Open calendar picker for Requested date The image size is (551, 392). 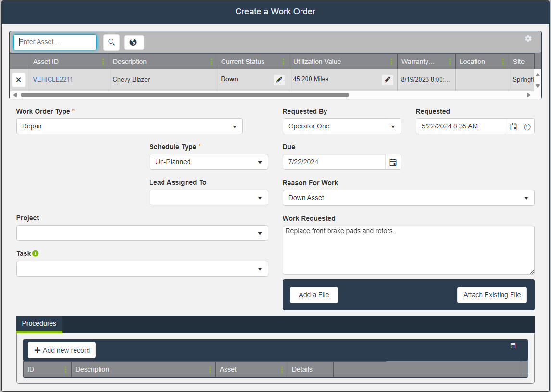pyautogui.click(x=513, y=126)
